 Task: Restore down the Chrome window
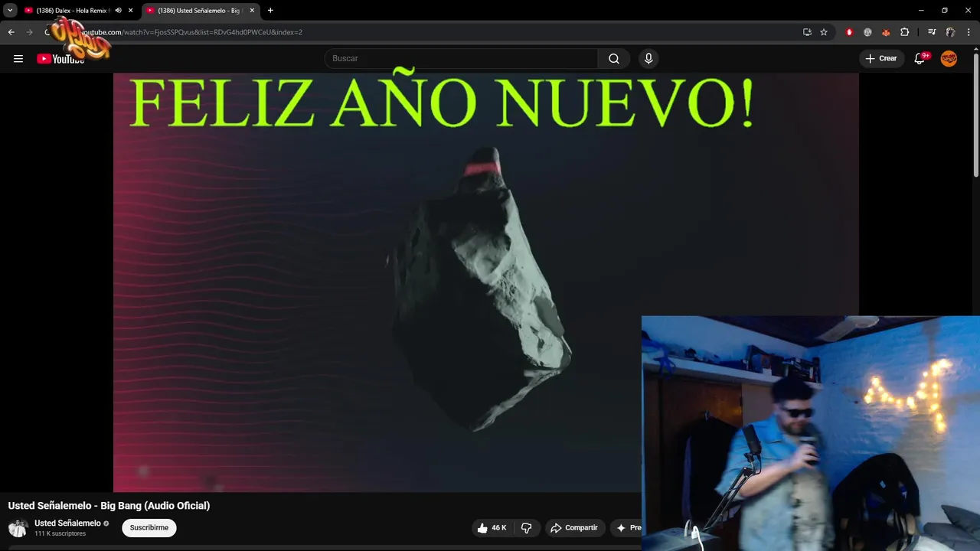coord(945,11)
